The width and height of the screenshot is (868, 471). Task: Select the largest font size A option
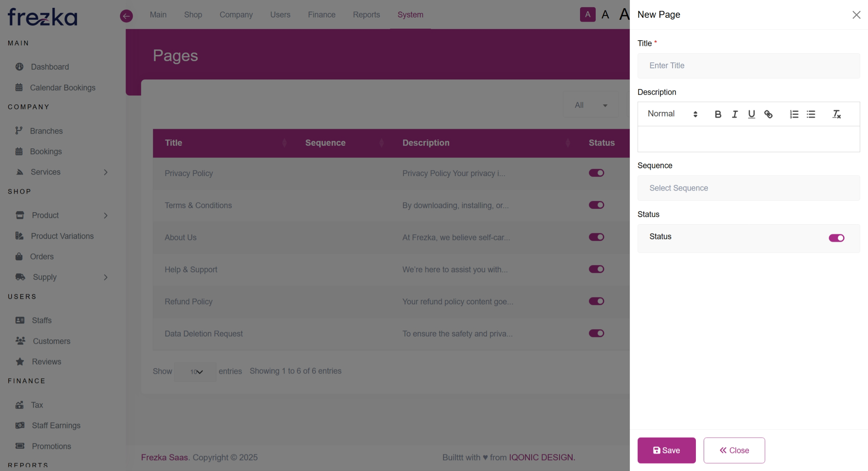click(624, 15)
